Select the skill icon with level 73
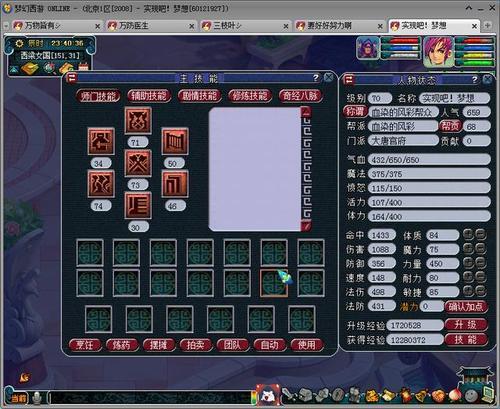 coord(138,163)
